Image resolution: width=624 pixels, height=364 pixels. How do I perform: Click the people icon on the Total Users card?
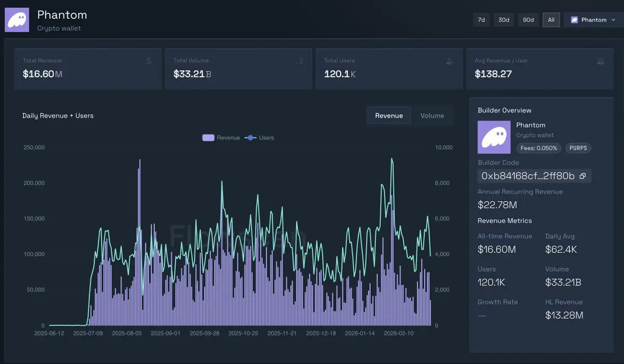pos(450,61)
